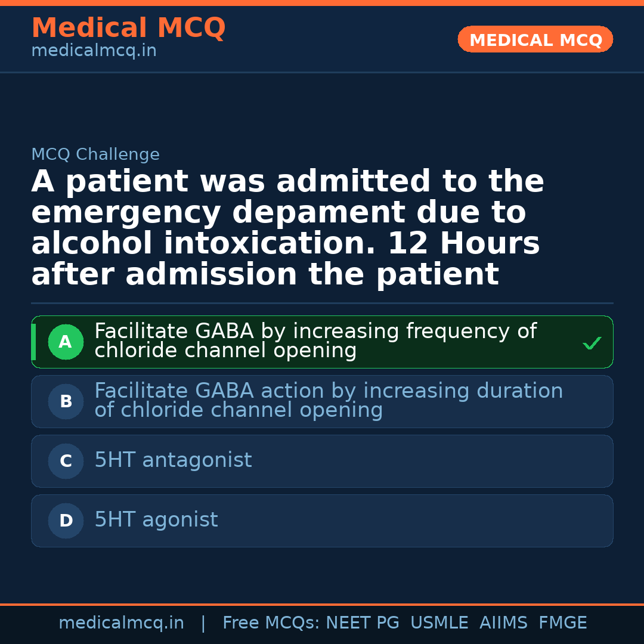The height and width of the screenshot is (644, 644).
Task: Choose answer 'increasing duration of chloride channel opening'
Action: click(x=328, y=400)
